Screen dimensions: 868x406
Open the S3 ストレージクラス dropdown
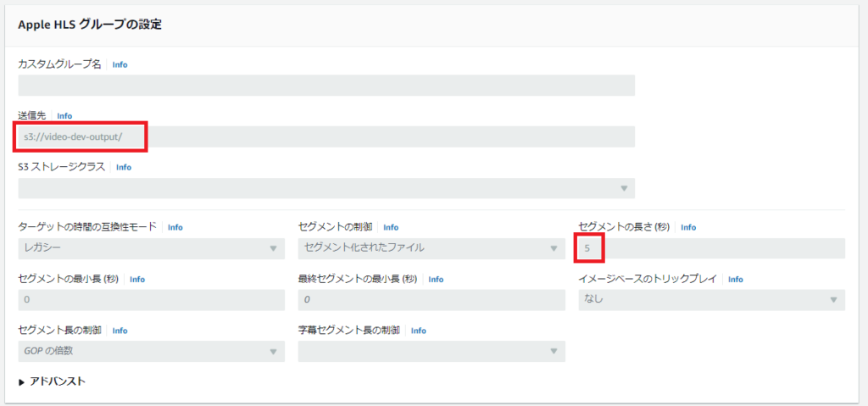click(325, 188)
